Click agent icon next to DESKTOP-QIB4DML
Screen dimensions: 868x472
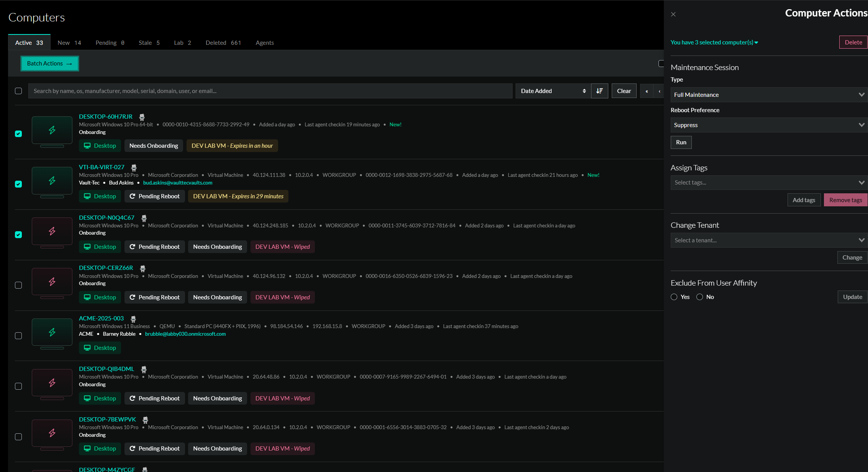[144, 369]
